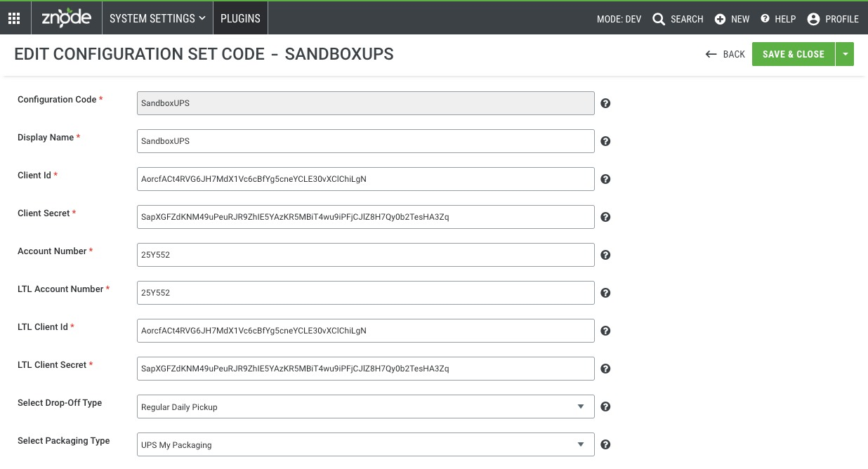Click the Search magnifier icon
Image resolution: width=868 pixels, height=469 pixels.
659,20
